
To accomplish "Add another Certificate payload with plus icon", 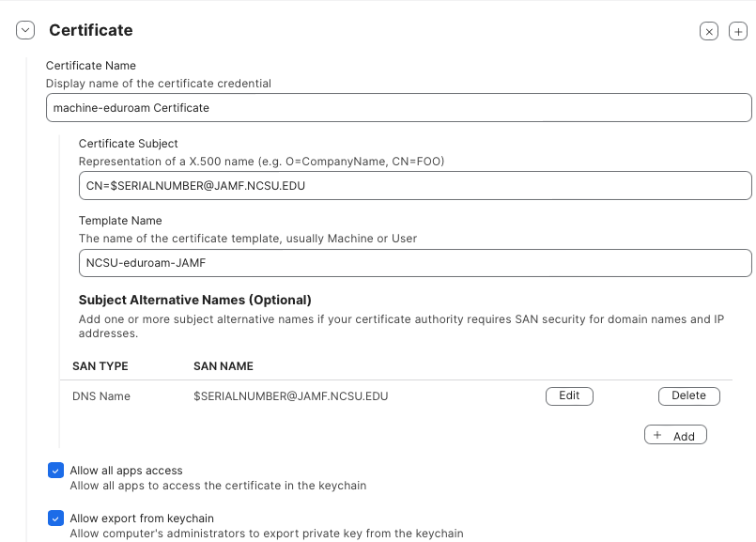I will click(737, 31).
